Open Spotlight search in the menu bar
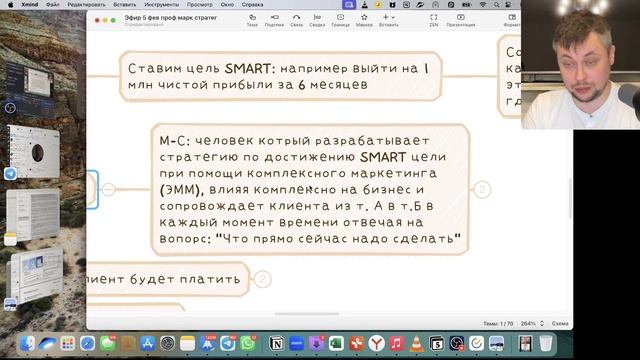The width and height of the screenshot is (640, 360). [x=496, y=4]
